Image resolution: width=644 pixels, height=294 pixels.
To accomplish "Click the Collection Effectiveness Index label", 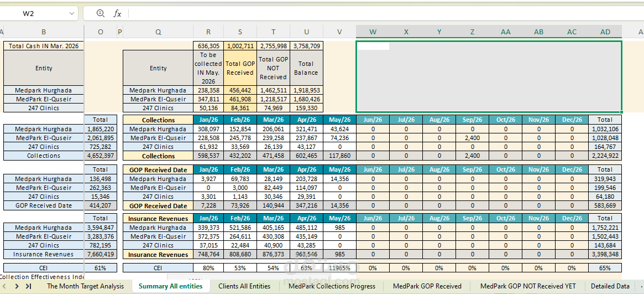I will pos(41,276).
